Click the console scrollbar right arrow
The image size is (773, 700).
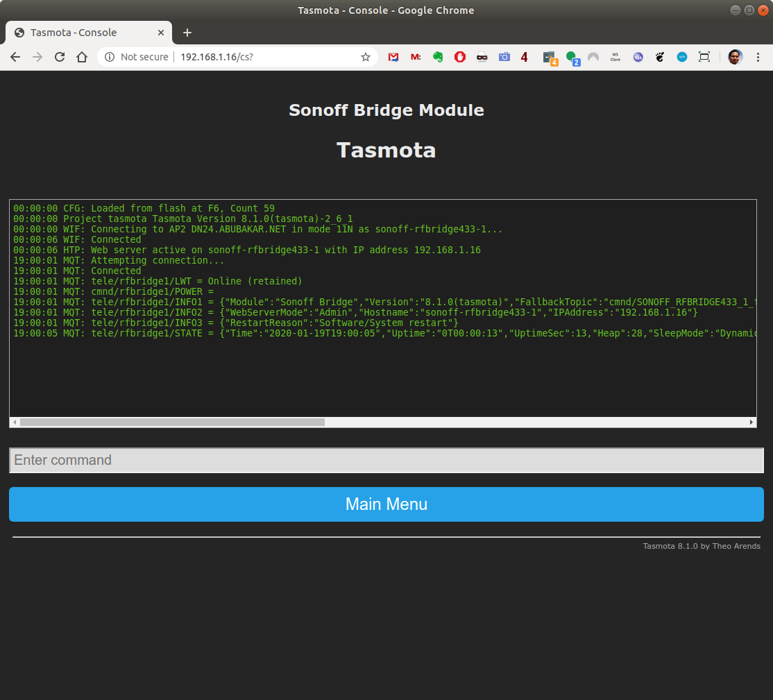(x=751, y=422)
